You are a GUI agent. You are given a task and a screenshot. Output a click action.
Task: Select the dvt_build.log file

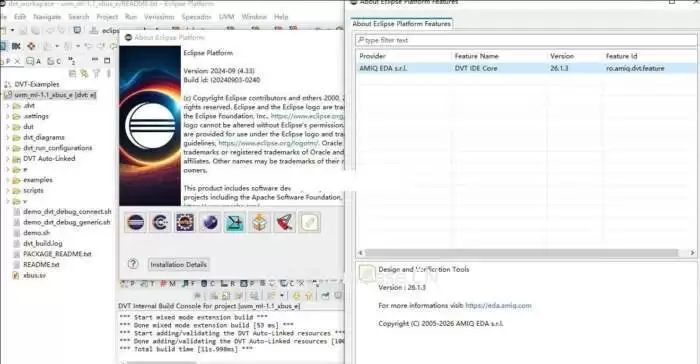pos(42,243)
